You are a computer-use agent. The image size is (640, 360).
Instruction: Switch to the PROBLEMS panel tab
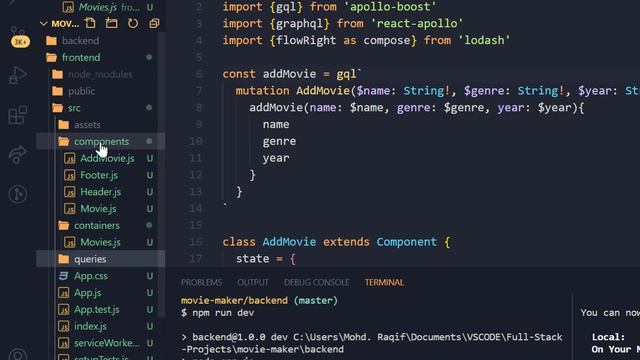point(202,282)
